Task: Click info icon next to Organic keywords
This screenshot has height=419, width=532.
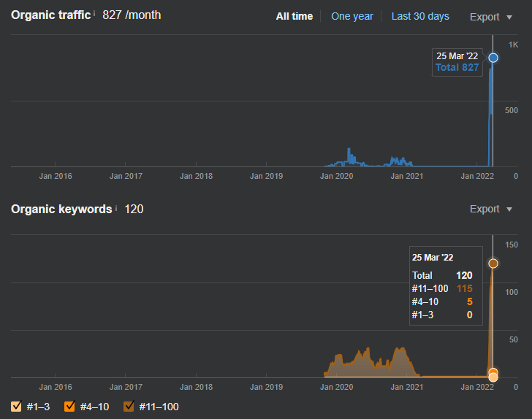Action: click(116, 208)
